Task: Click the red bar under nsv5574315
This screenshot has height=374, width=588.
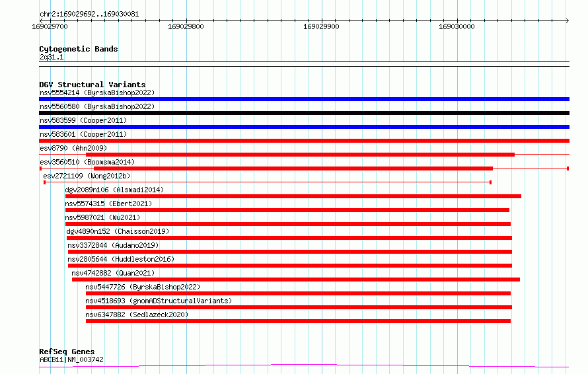Action: 287,210
